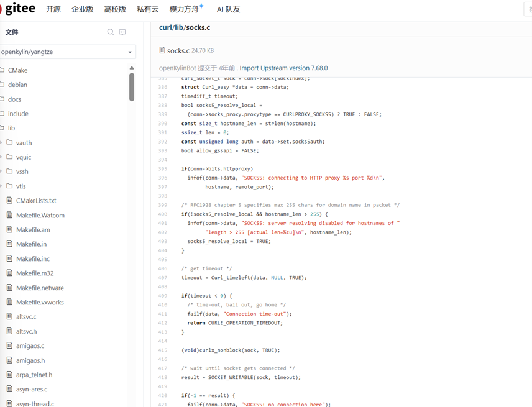
Task: Click the curl breadcrumb link
Action: 165,27
